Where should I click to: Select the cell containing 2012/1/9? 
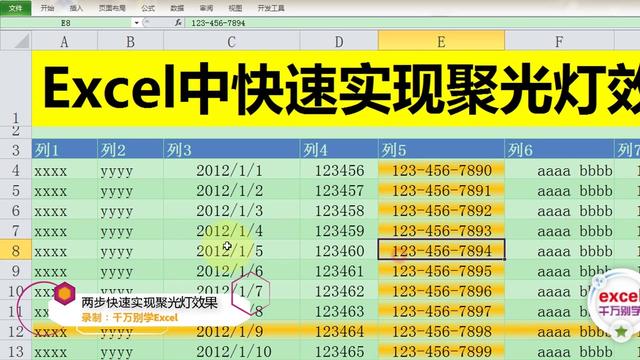tap(231, 331)
